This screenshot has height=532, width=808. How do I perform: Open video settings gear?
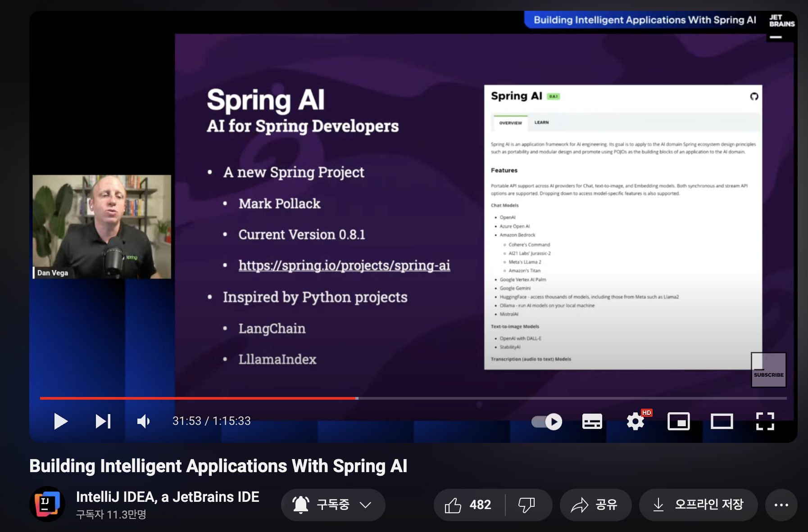[x=636, y=422]
